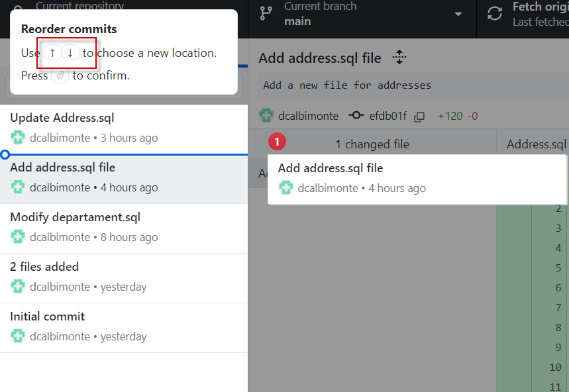Click the enter key icon in the Reorder commits tip
This screenshot has width=569, height=392.
(60, 75)
